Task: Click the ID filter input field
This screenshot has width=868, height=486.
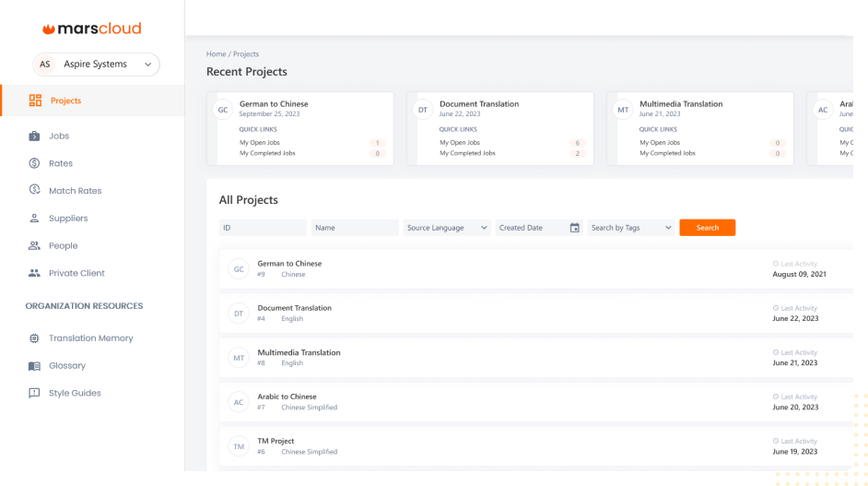Action: (x=263, y=228)
